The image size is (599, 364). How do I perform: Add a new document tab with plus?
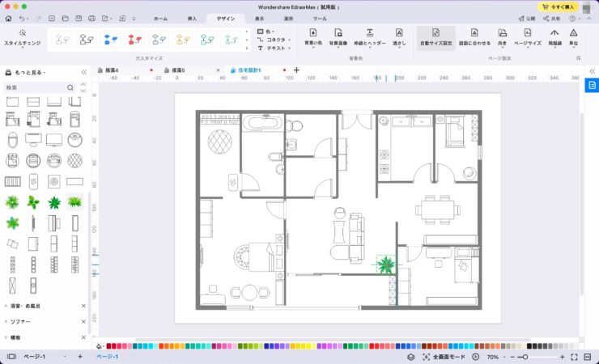(296, 70)
